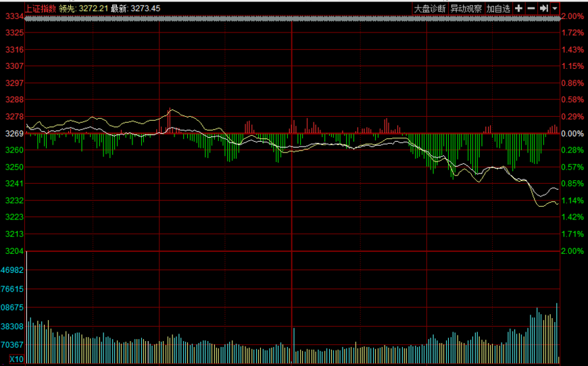The width and height of the screenshot is (588, 366).
Task: Click the 0.57% green percent label
Action: [x=572, y=167]
